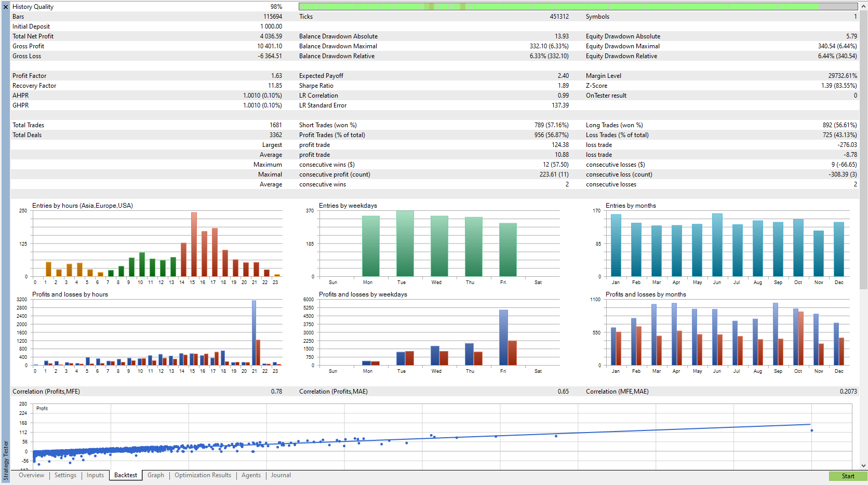Switch to the Overview tab
Image resolution: width=868 pixels, height=485 pixels.
coord(31,475)
